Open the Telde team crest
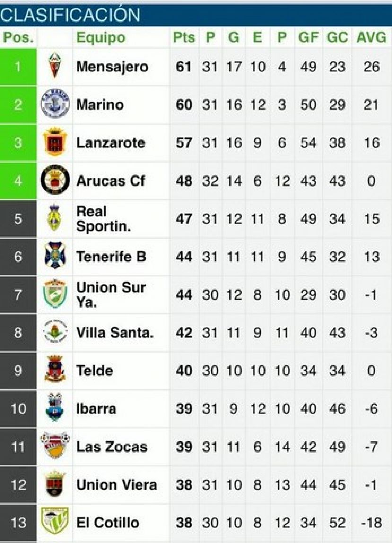Screen dimensions: 392x543 pos(55,370)
